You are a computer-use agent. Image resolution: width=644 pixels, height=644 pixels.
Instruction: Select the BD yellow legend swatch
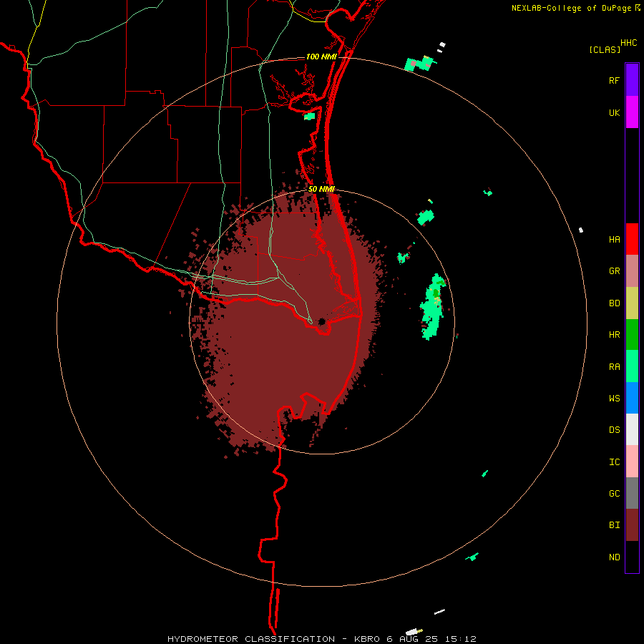632,303
